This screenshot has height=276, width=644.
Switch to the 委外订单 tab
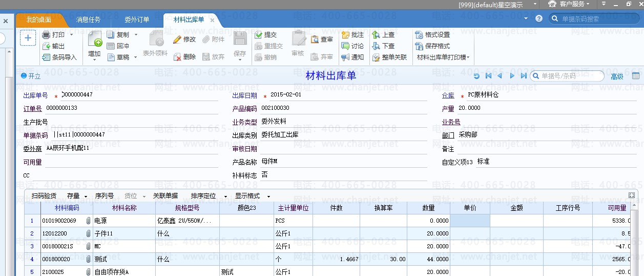point(137,20)
